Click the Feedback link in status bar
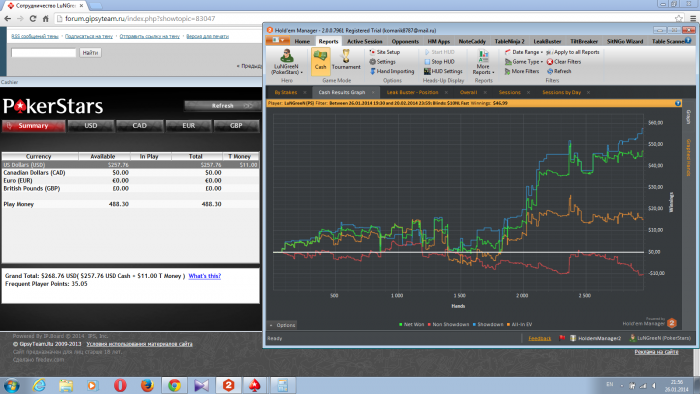700x394 pixels. point(540,338)
